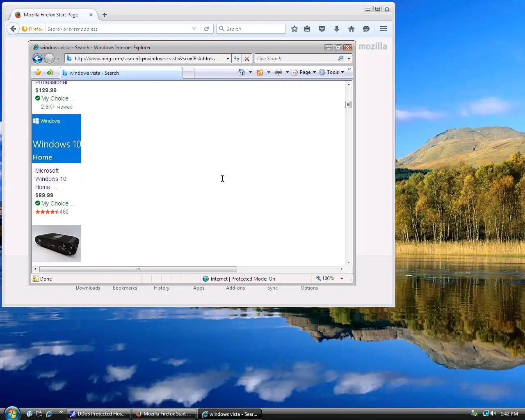Click the IE RSS feeds icon
Viewport: 525px width, 420px height.
260,72
